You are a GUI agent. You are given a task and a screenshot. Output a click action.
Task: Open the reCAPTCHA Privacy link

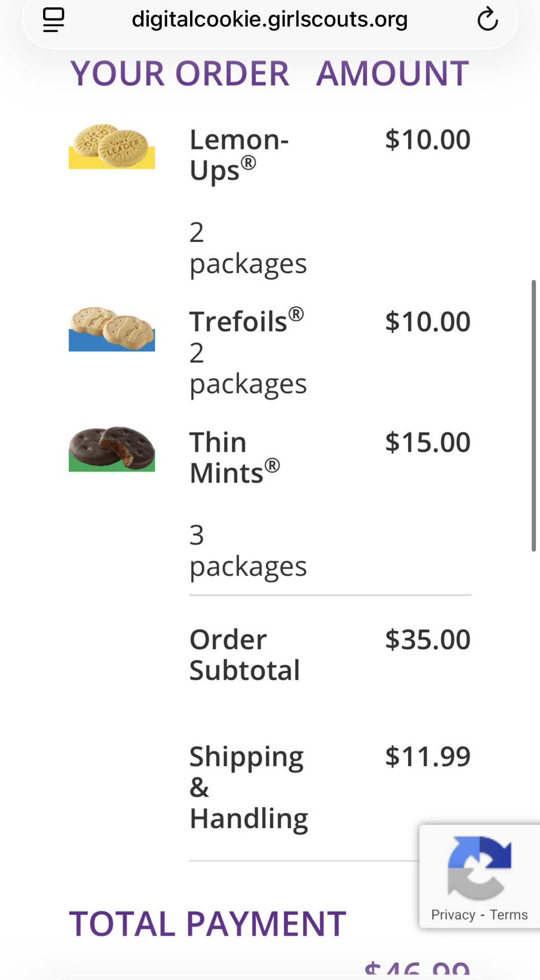(453, 915)
